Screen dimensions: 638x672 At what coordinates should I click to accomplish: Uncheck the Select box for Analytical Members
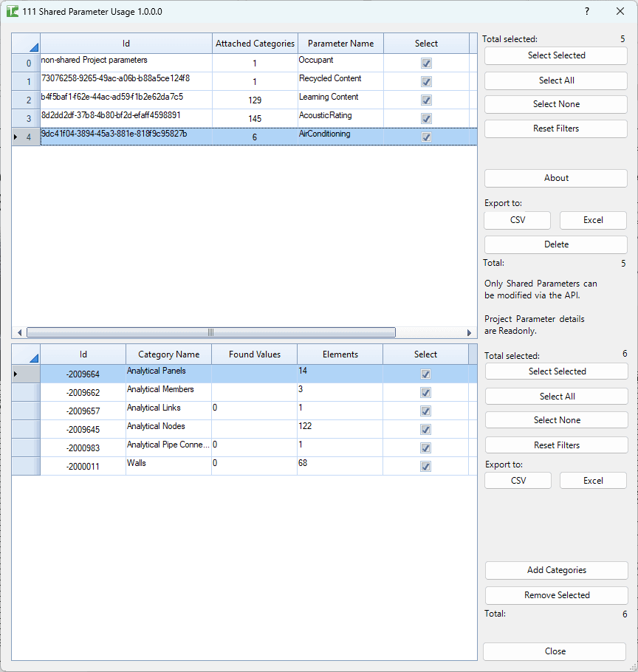click(x=425, y=393)
